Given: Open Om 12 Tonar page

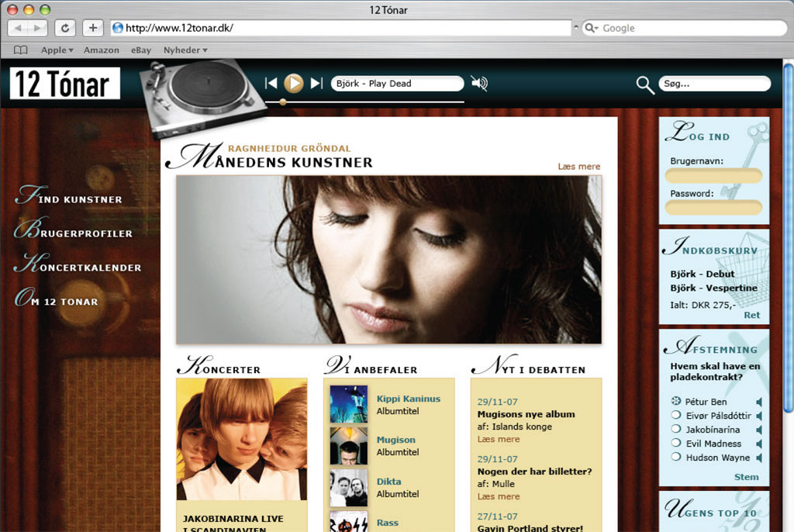Looking at the screenshot, I should pyautogui.click(x=56, y=298).
